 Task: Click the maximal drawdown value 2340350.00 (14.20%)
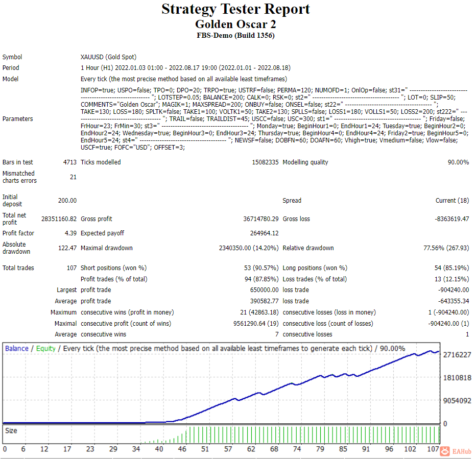tap(249, 248)
